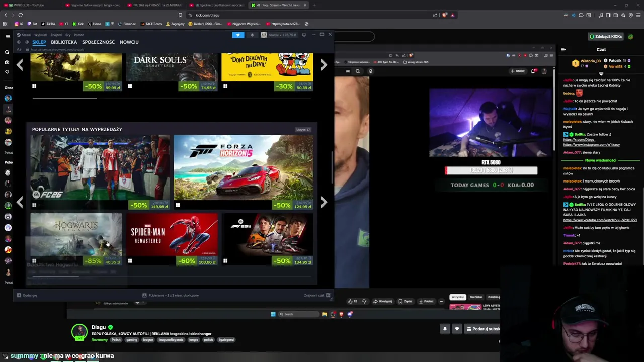This screenshot has width=644, height=362.
Task: Open the Znajomi menu in Steam
Action: [56, 35]
